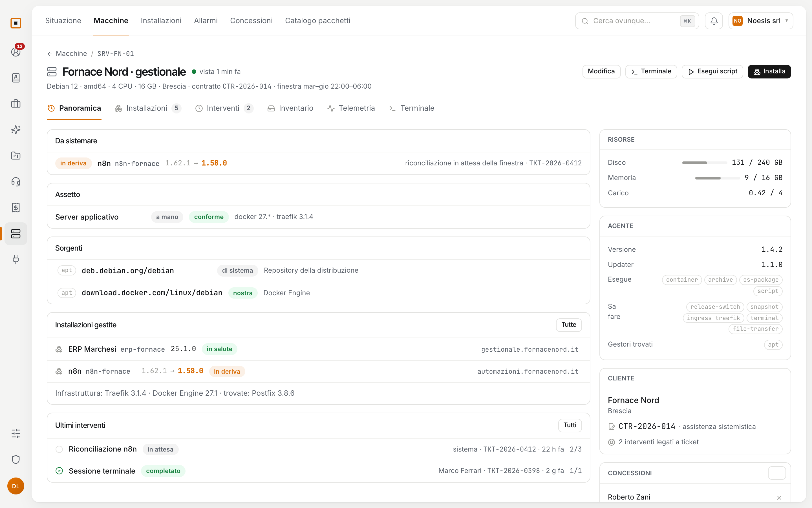
Task: Open Sessione terminale intervention row
Action: 318,471
